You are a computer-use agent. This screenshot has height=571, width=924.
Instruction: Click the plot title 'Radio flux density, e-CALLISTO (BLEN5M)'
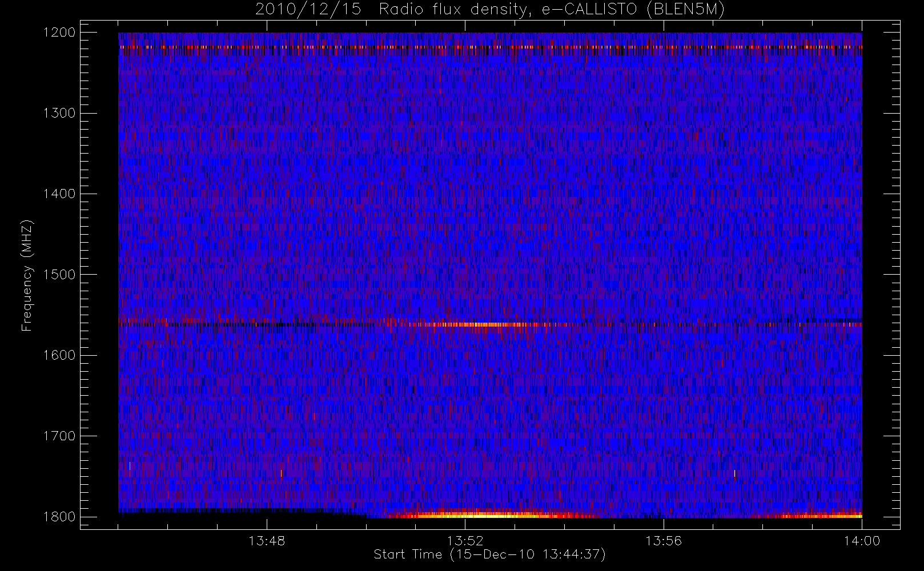coord(552,10)
